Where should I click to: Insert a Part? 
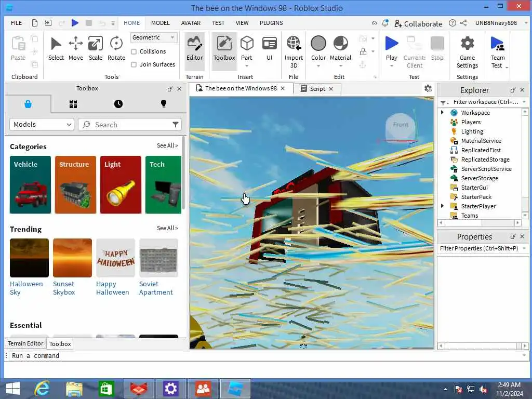[247, 49]
